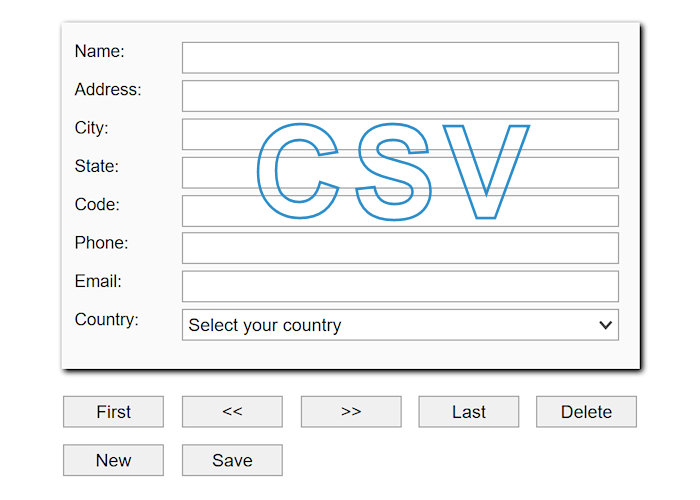Click the country dropdown chevron arrow
Viewport: 700px width, 500px height.
[x=605, y=325]
